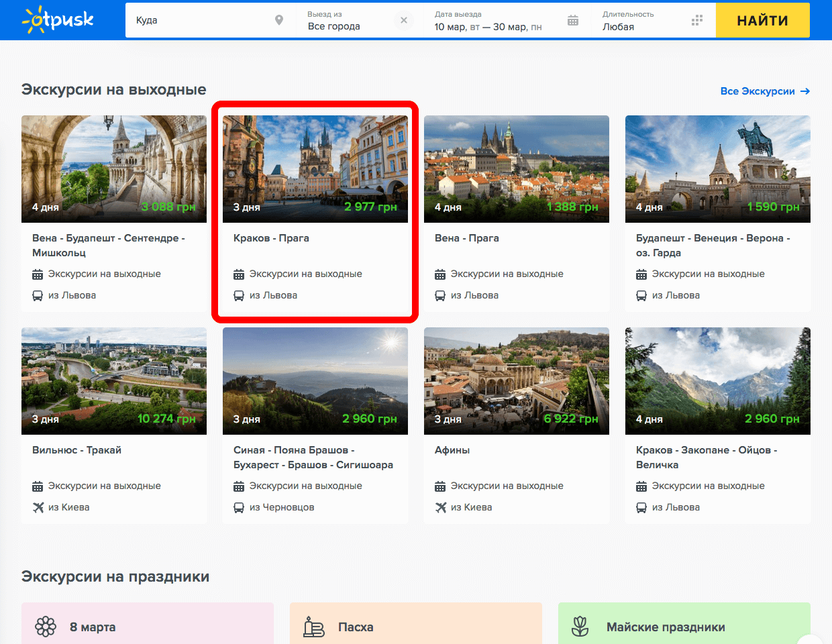Click the Экскурсии на праздники heading
The height and width of the screenshot is (644, 832).
click(115, 577)
